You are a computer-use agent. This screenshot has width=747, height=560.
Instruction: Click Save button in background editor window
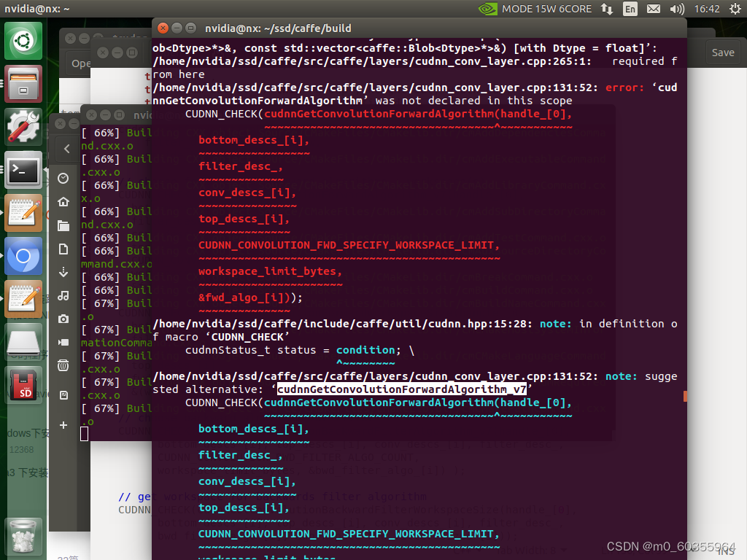(723, 52)
